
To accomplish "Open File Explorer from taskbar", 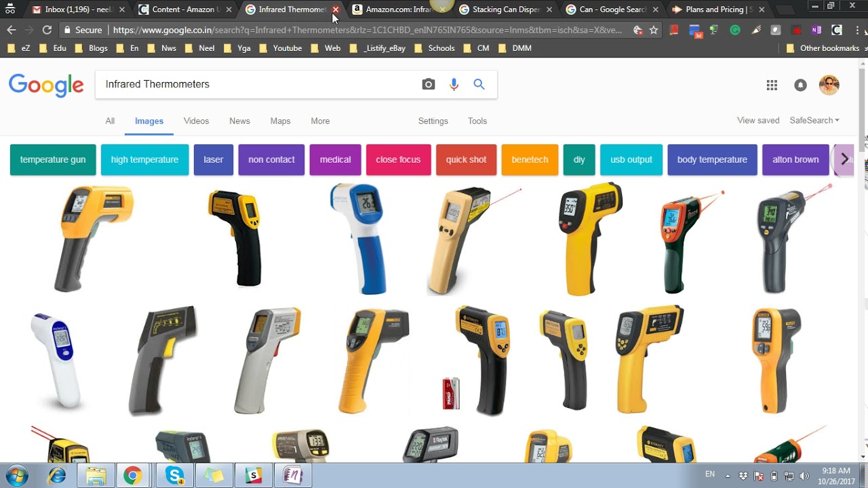I will click(x=96, y=476).
